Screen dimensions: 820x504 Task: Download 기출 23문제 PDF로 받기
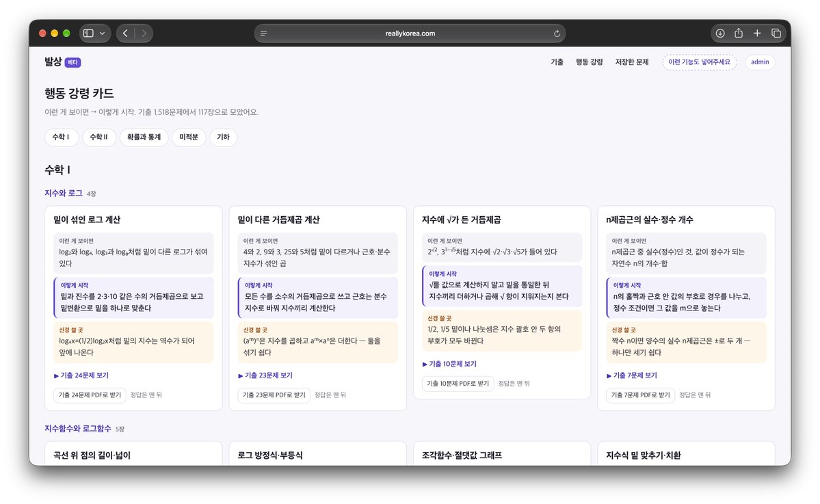coord(274,395)
